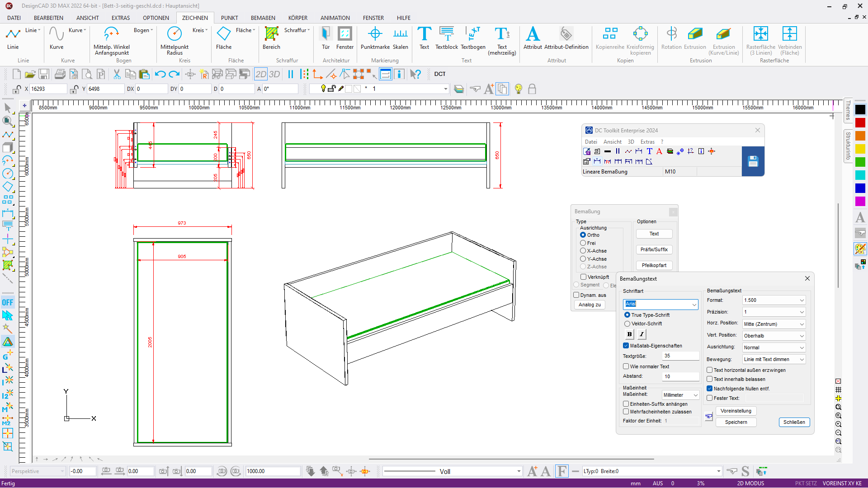Choose Mittelpunkt Radius circle tool
This screenshot has height=488, width=868.
tap(175, 41)
